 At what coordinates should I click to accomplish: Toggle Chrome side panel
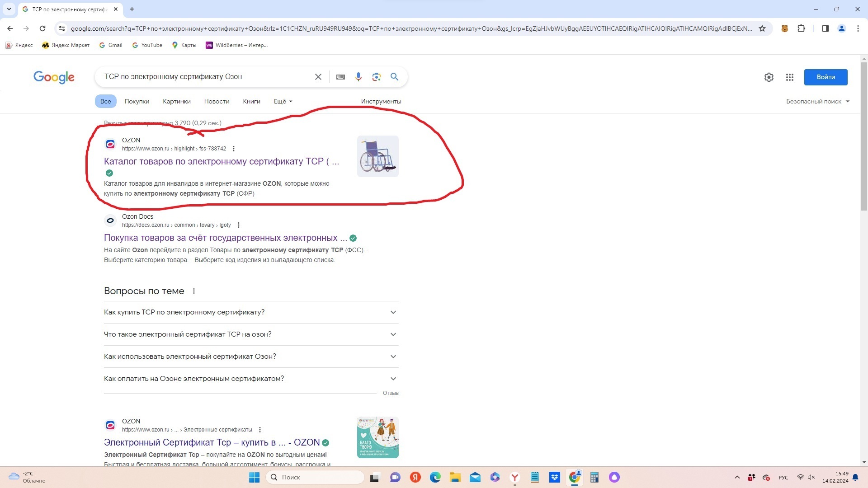(x=825, y=28)
